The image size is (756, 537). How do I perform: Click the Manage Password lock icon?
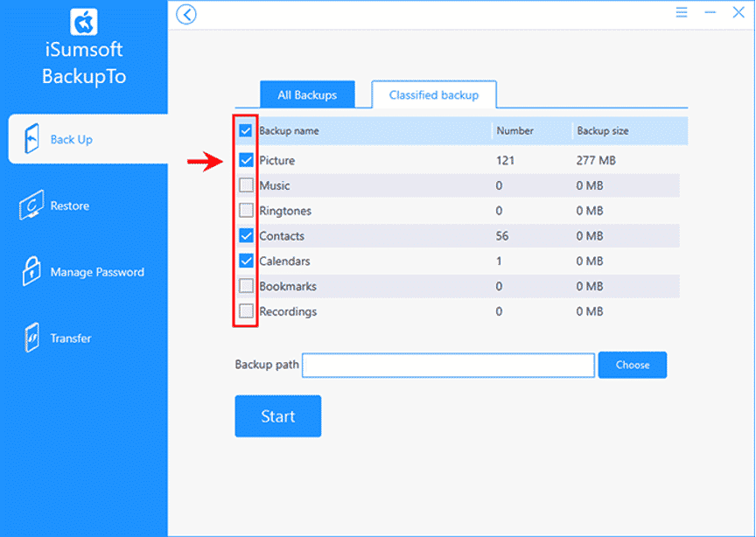[x=31, y=271]
